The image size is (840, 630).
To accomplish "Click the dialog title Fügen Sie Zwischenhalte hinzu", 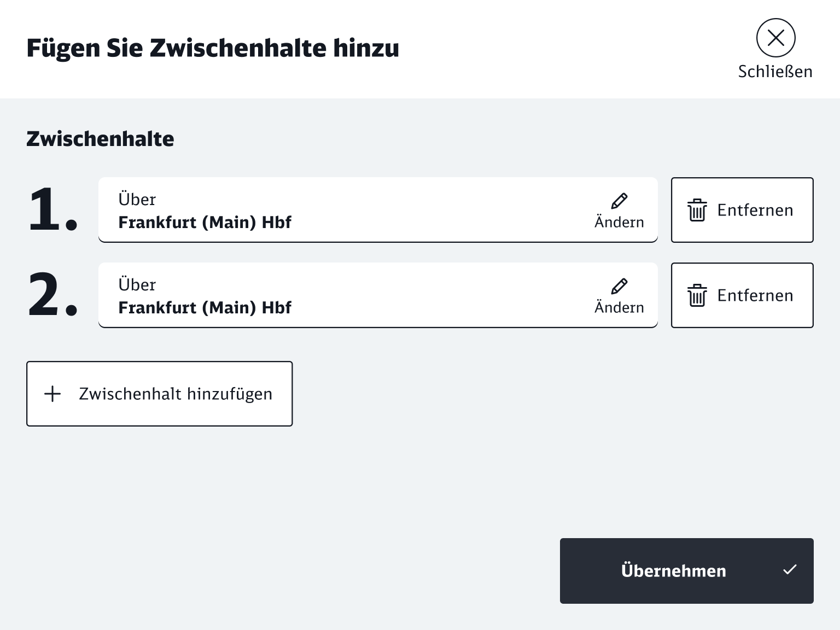I will pyautogui.click(x=212, y=48).
